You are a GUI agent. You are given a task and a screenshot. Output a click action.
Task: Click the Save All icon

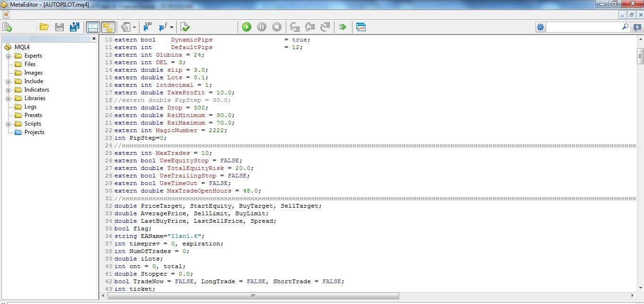click(74, 27)
